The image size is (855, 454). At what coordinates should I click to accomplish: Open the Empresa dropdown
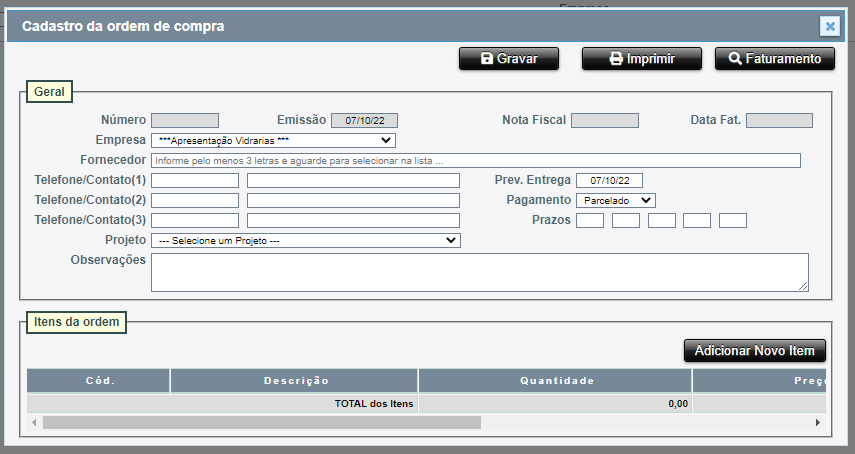coord(273,141)
